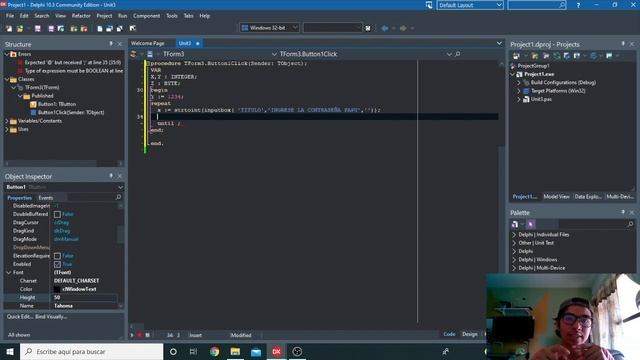Screen dimensions: 640x360
Task: Click the Forward navigation arrow
Action: pos(403,28)
